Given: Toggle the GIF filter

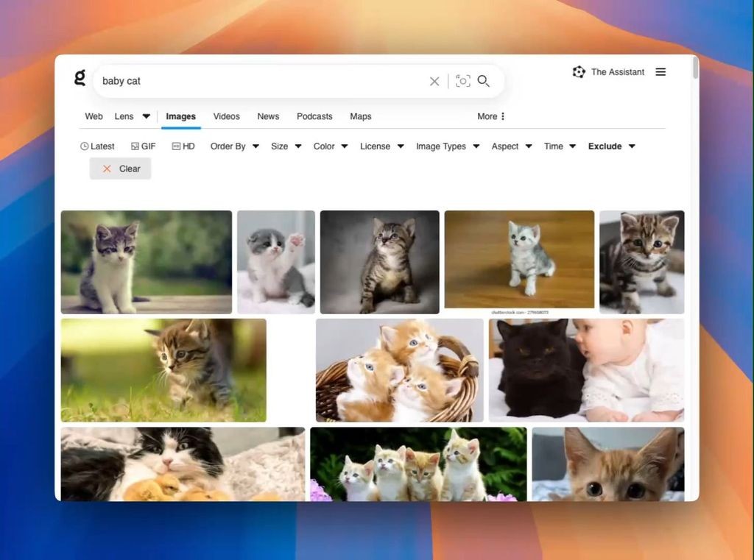Looking at the screenshot, I should (x=144, y=146).
